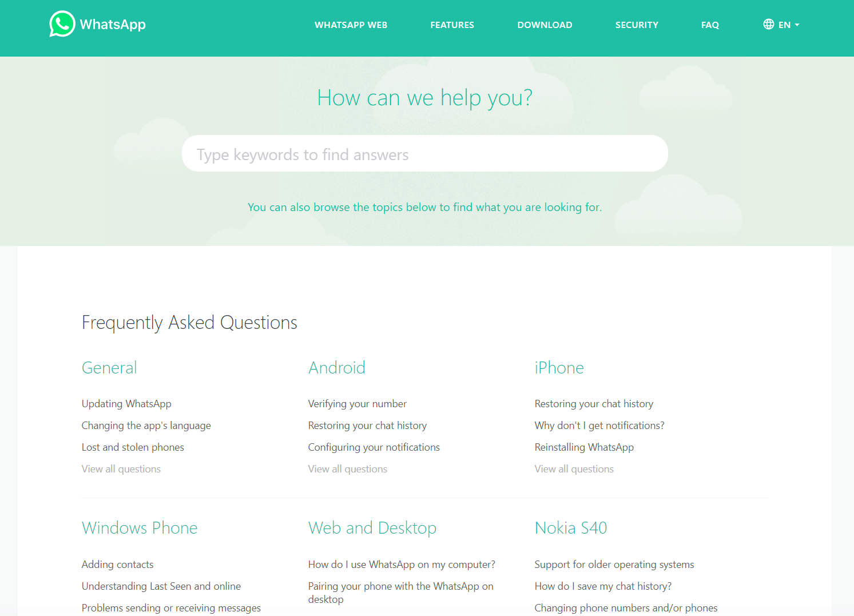Click the Frequently Asked Questions heading
The height and width of the screenshot is (616, 854).
(189, 323)
